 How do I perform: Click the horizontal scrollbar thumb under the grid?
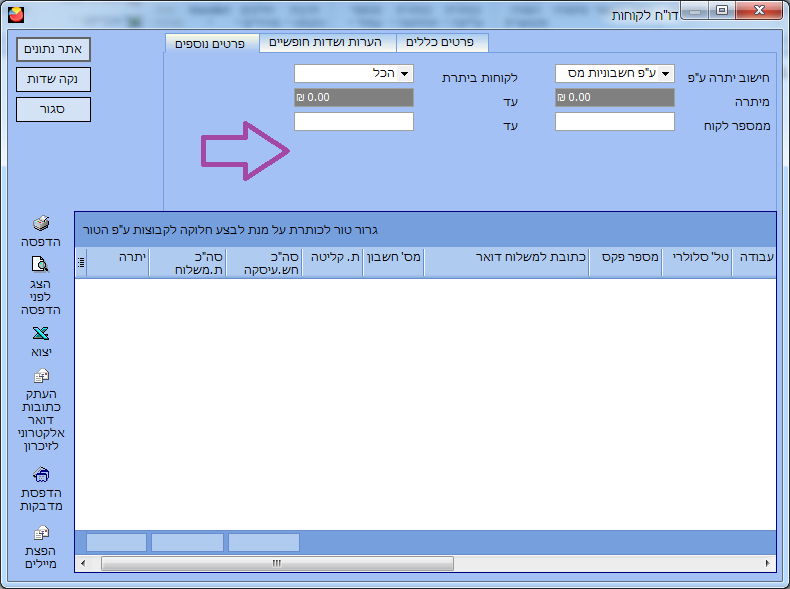click(277, 564)
